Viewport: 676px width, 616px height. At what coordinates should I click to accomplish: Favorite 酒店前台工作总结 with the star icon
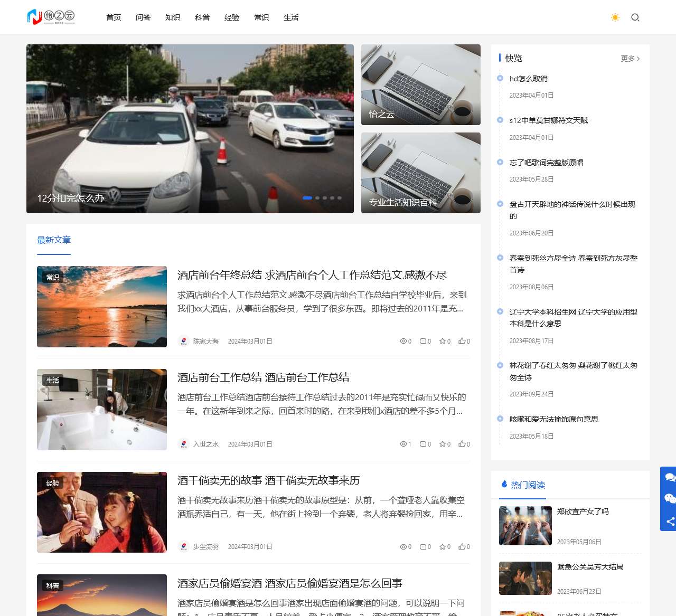pos(443,444)
